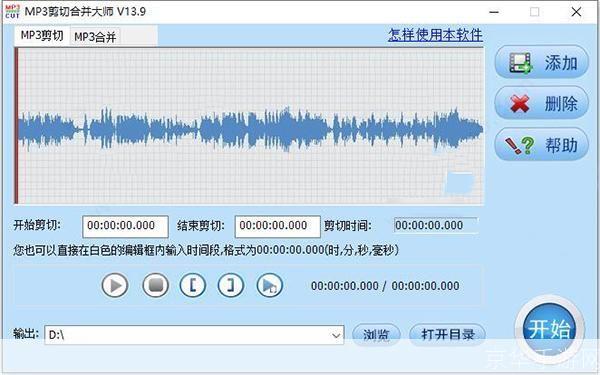Click the stop playback button
Screen dimensions: 600x375
pyautogui.click(x=155, y=285)
